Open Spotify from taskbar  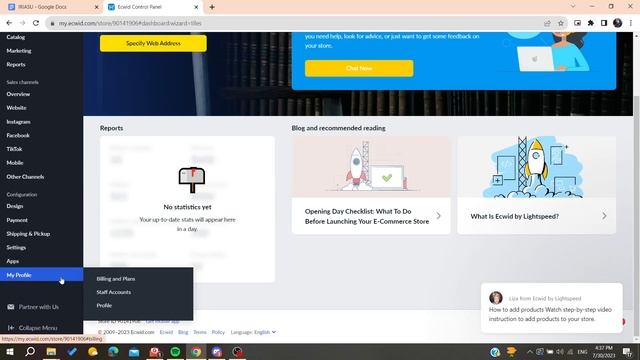pyautogui.click(x=176, y=351)
